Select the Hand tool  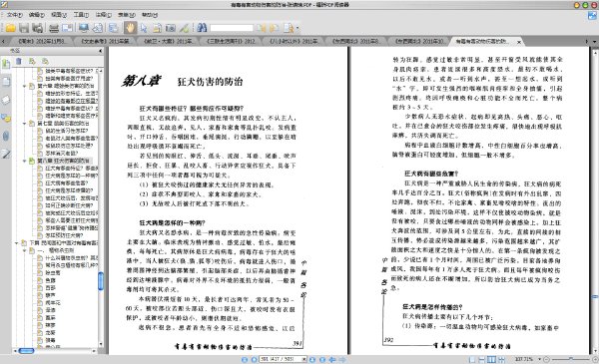click(130, 28)
